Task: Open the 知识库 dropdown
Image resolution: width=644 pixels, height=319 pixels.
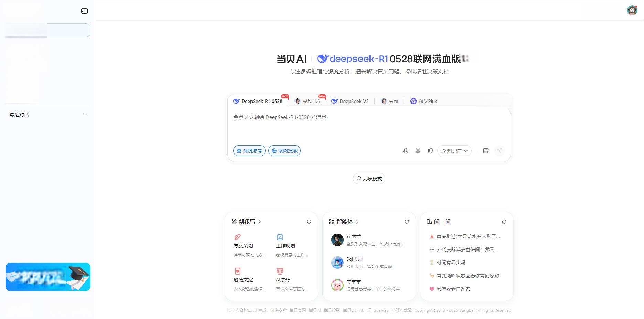Action: pos(454,151)
